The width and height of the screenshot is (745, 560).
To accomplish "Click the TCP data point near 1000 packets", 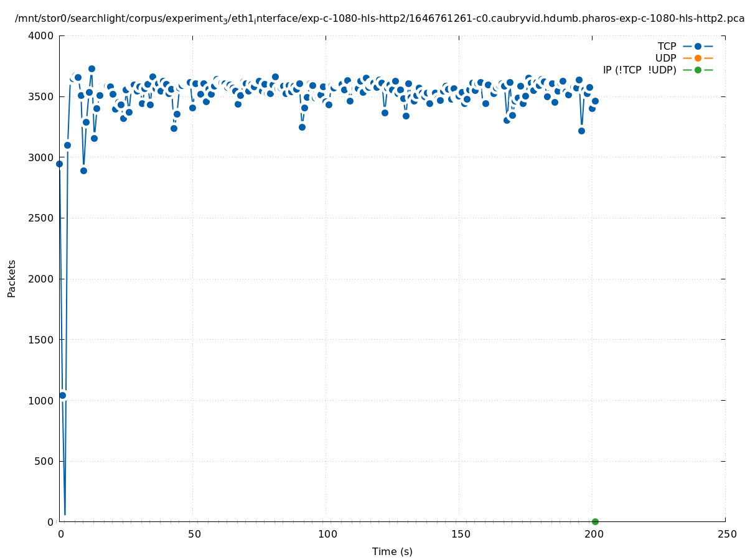I will [x=62, y=395].
